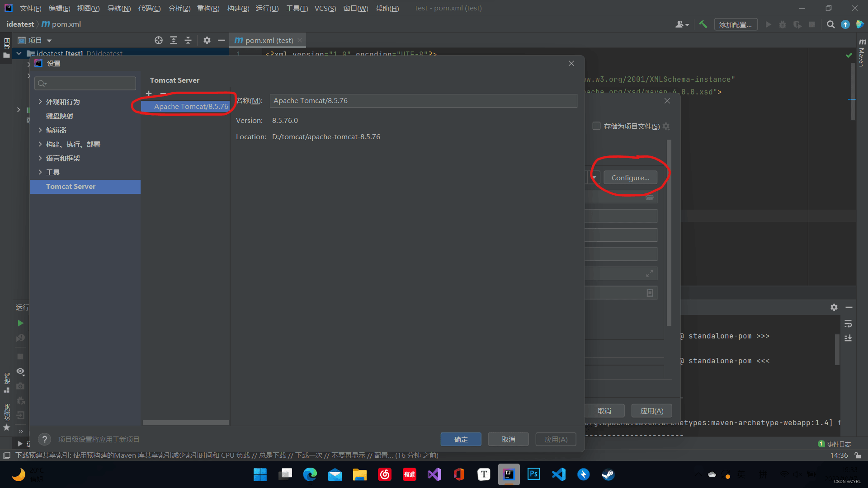Click the build project hammer icon
Image resolution: width=868 pixels, height=488 pixels.
tap(703, 24)
